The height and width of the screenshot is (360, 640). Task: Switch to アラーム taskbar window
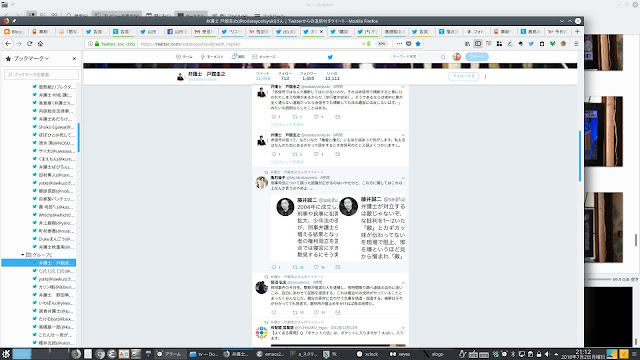169,354
